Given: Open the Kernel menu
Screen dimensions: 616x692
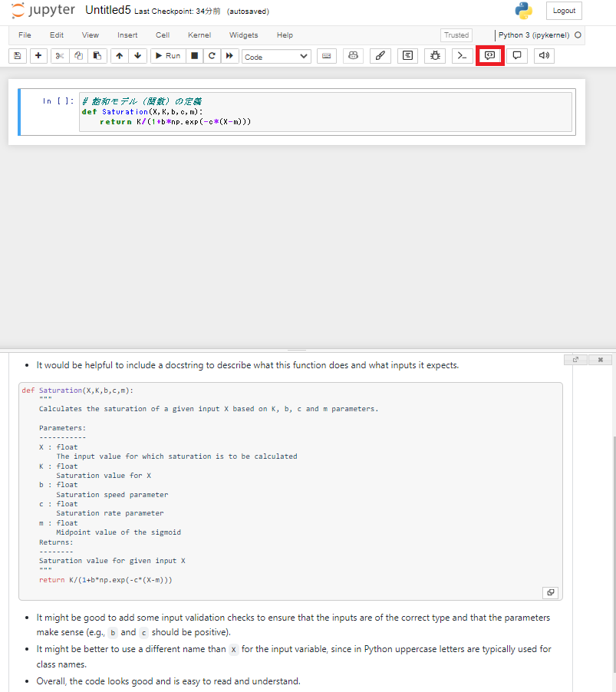Looking at the screenshot, I should (199, 35).
